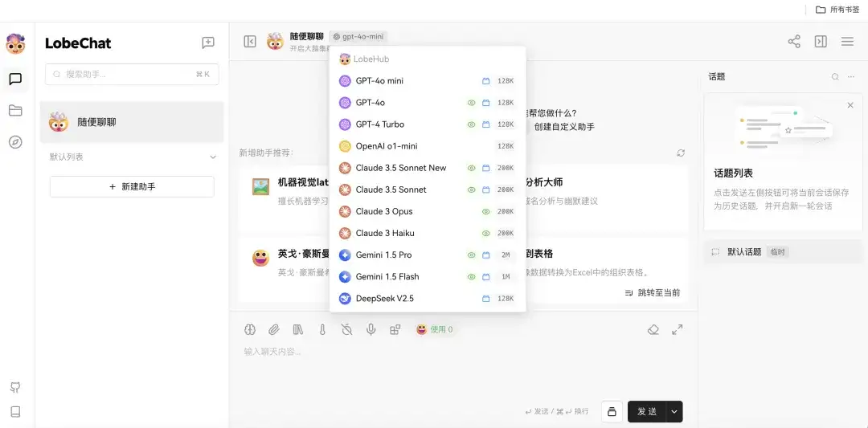
Task: Click the vision eye icon for GPT-4o
Action: (x=472, y=102)
